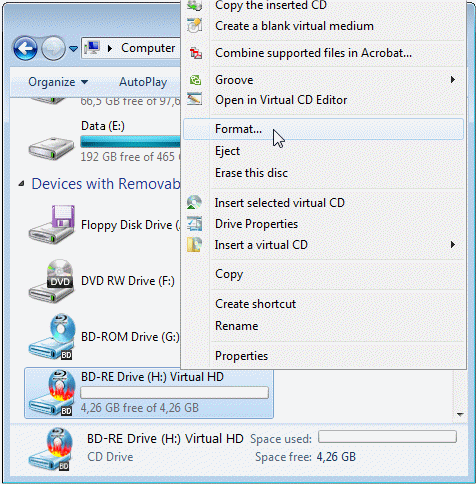
Task: Click the greyed Forward navigation button
Action: (53, 49)
